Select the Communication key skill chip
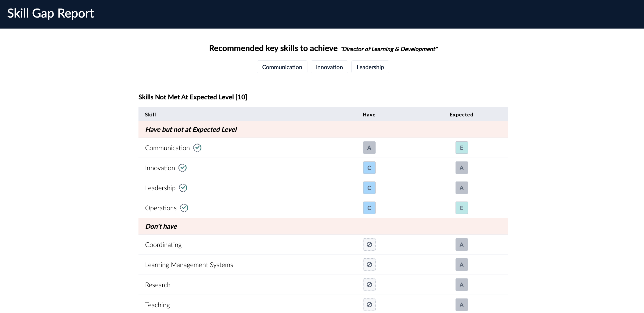Screen dimensions: 644x313 [x=282, y=67]
